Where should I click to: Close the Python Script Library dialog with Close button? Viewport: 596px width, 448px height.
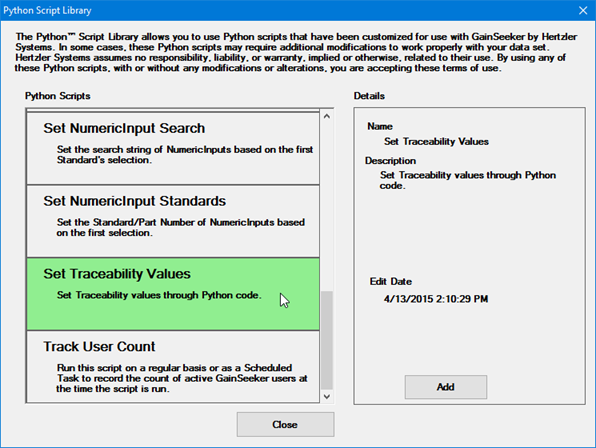(285, 424)
